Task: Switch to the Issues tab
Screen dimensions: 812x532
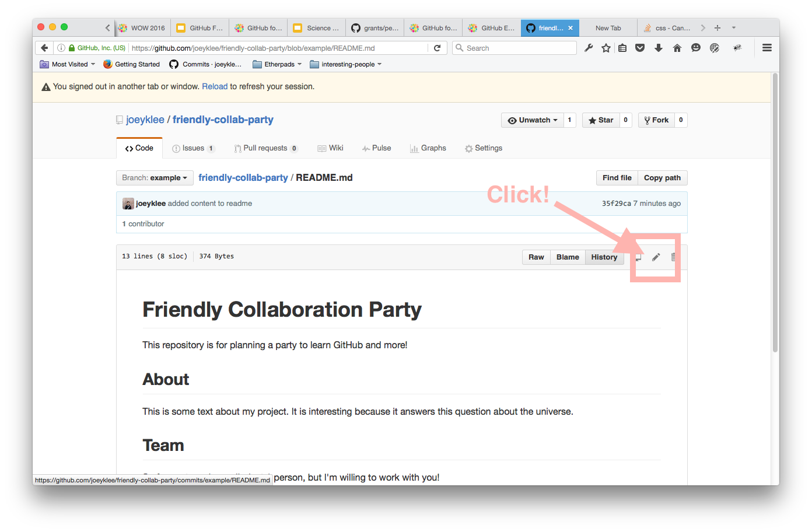Action: click(193, 148)
